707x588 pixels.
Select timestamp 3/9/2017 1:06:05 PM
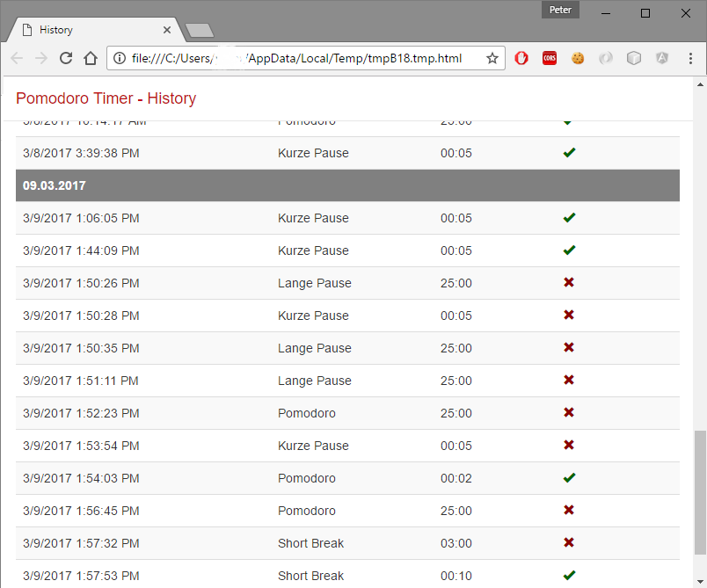click(x=81, y=218)
